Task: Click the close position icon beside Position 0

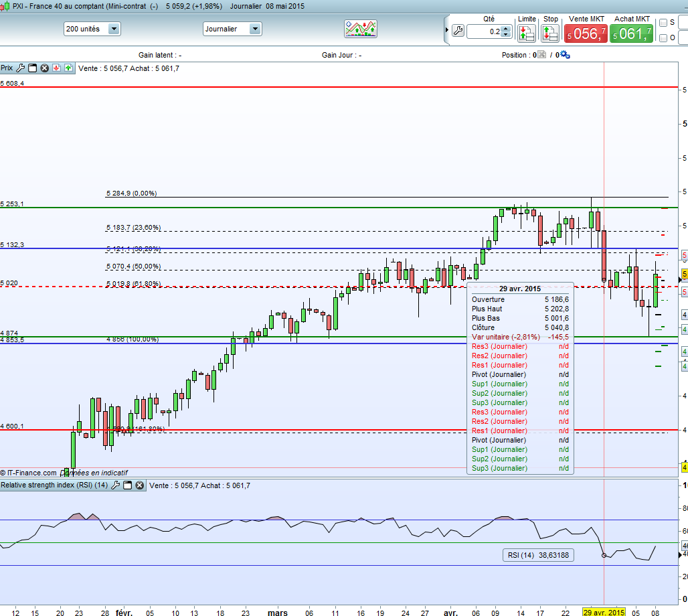Action: (542, 55)
